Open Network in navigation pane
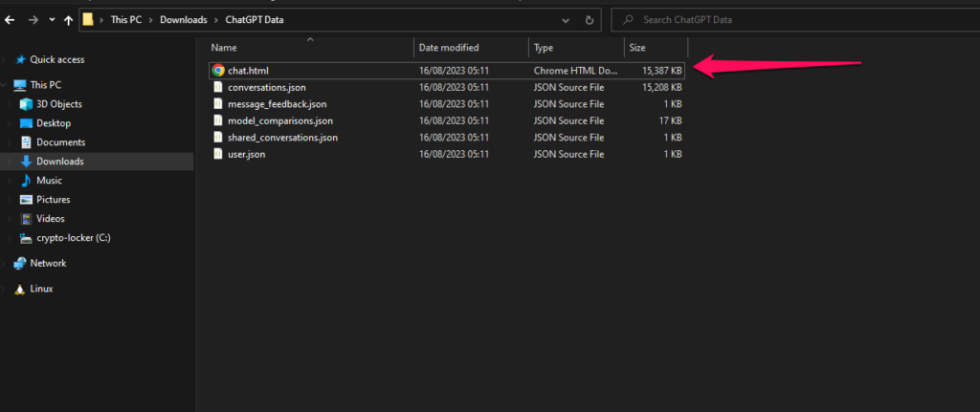Viewport: 980px width, 412px height. [x=48, y=264]
